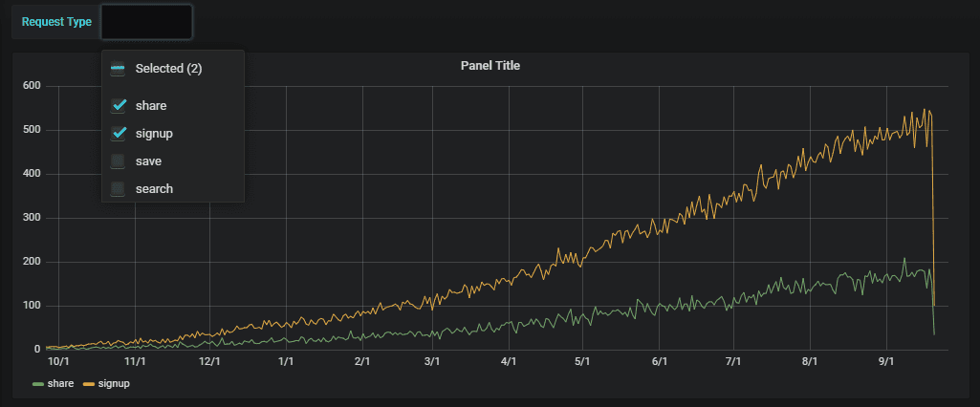The height and width of the screenshot is (407, 980).
Task: Open the orange signup legend color swatch
Action: tap(89, 384)
